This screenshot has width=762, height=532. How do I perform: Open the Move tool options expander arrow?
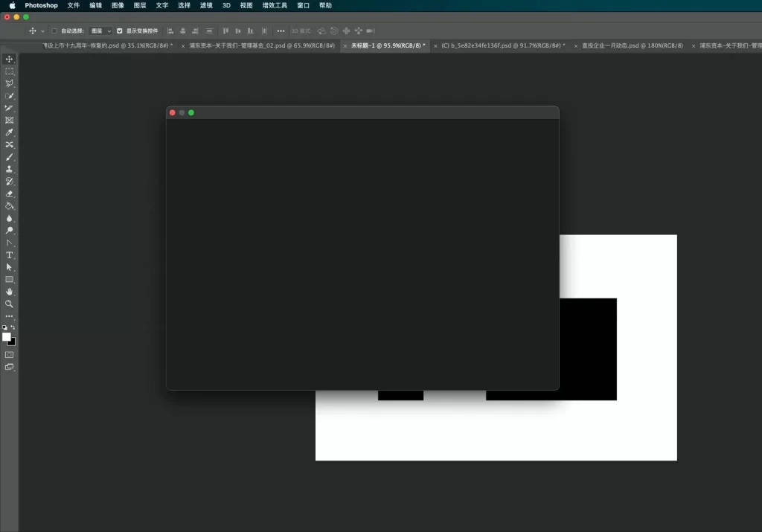(x=41, y=31)
